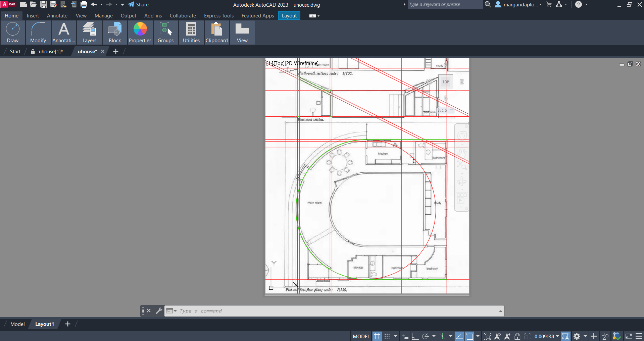The image size is (644, 341).
Task: Switch to the Annotate ribbon tab
Action: [x=57, y=16]
